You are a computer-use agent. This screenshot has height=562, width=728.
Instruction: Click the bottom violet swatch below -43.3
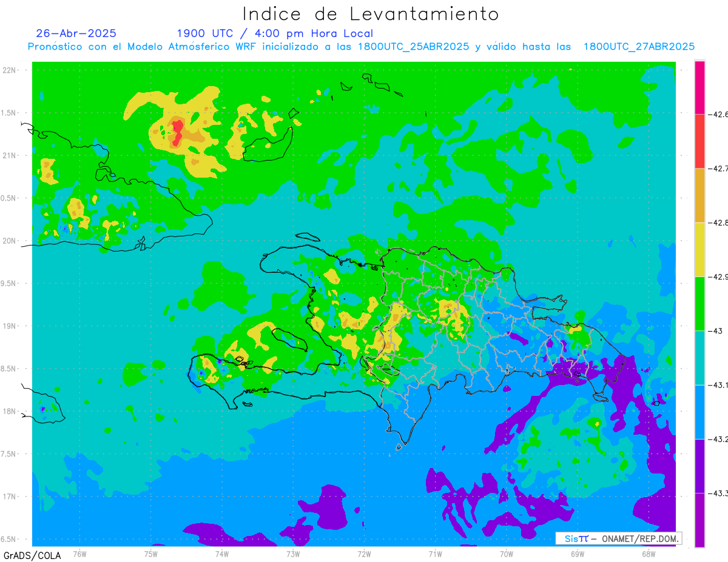(x=699, y=520)
